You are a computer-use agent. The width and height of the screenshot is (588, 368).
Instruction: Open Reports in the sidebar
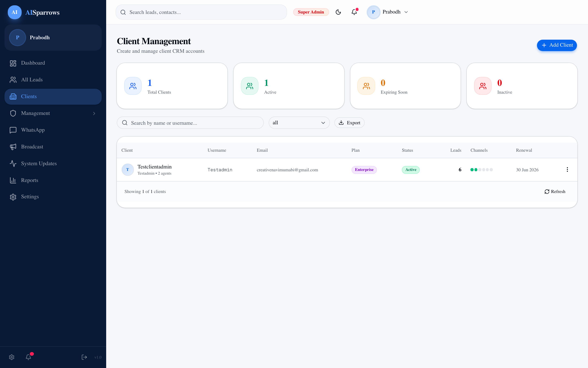[x=53, y=180]
